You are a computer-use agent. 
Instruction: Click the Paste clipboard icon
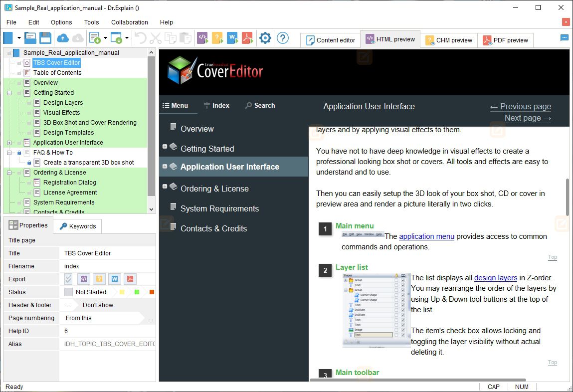[186, 38]
